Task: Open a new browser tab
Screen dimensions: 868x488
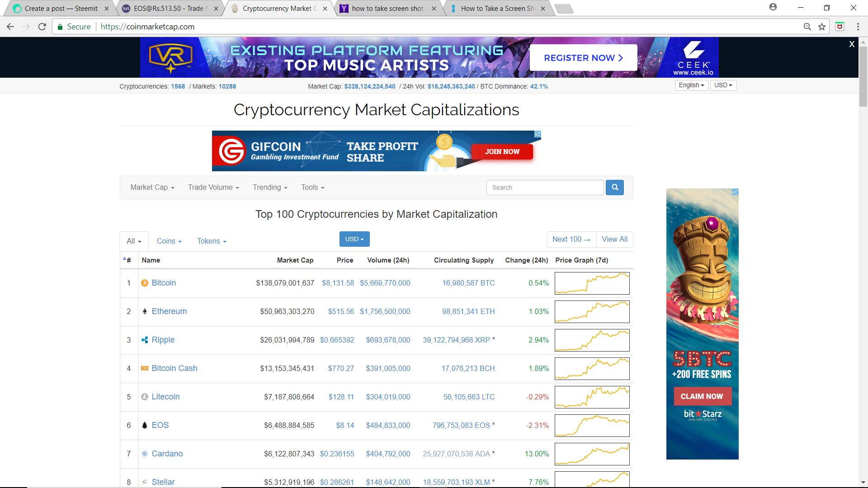Action: pos(563,9)
